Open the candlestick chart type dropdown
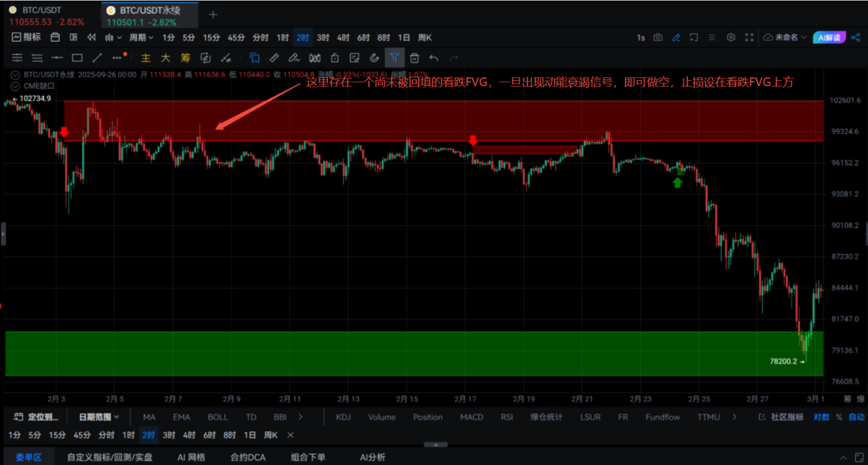Image resolution: width=868 pixels, height=465 pixels. (x=113, y=38)
